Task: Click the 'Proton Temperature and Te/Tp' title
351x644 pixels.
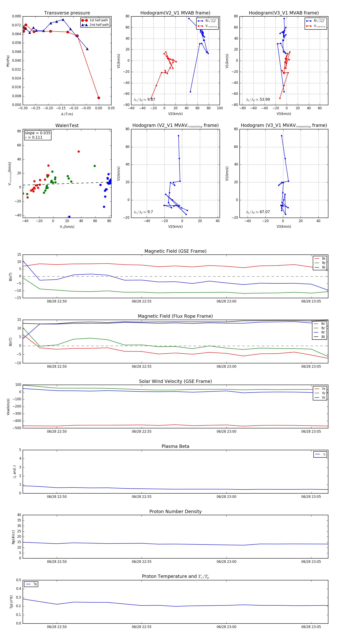Action: [175, 576]
